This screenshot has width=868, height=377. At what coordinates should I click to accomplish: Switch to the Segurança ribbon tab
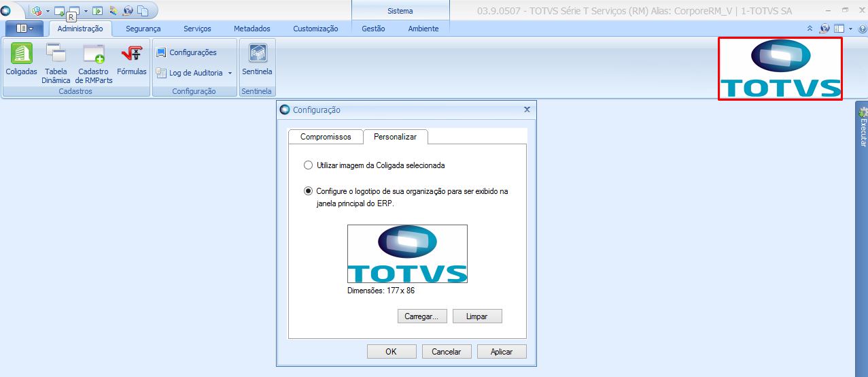[143, 29]
